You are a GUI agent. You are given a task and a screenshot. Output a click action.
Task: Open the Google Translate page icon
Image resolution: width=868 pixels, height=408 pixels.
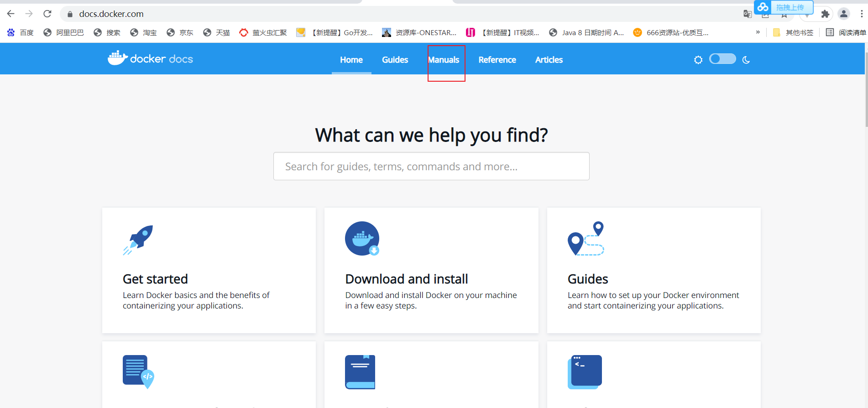pos(748,14)
